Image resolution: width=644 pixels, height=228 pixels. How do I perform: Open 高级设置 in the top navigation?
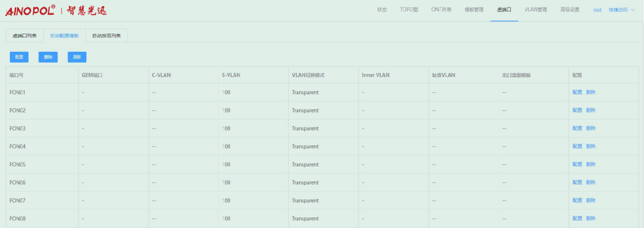point(569,10)
